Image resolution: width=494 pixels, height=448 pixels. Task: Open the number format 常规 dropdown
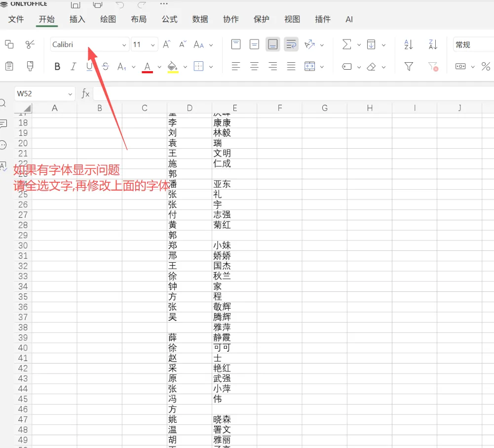474,44
